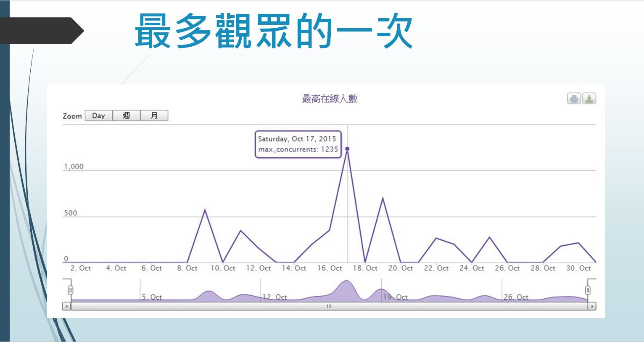The width and height of the screenshot is (644, 342).
Task: Select the Oct 17 peak data point
Action: [x=347, y=149]
